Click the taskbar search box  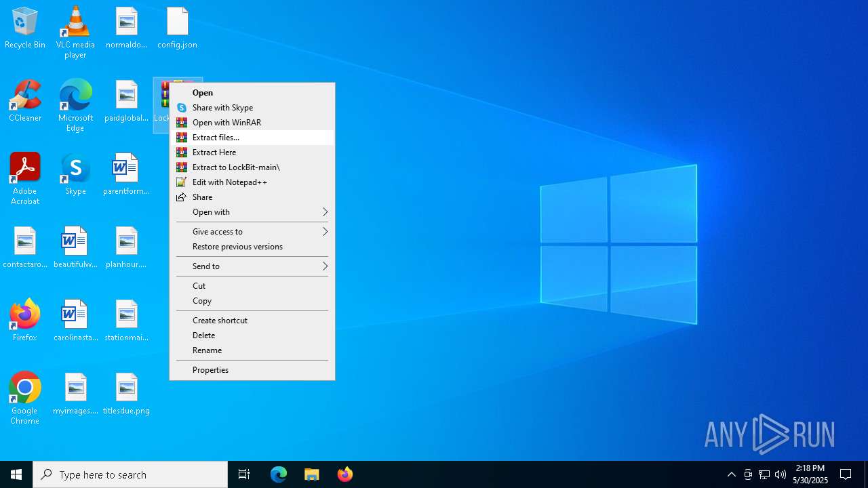click(130, 474)
